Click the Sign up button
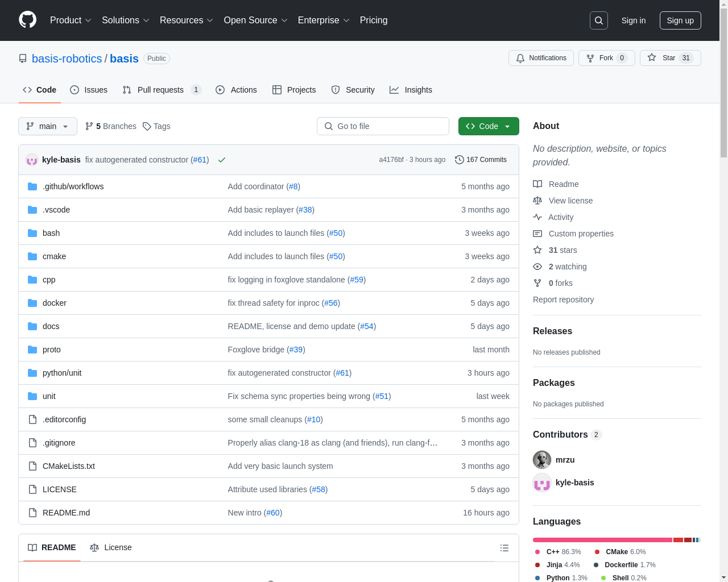The height and width of the screenshot is (582, 728). pos(680,20)
